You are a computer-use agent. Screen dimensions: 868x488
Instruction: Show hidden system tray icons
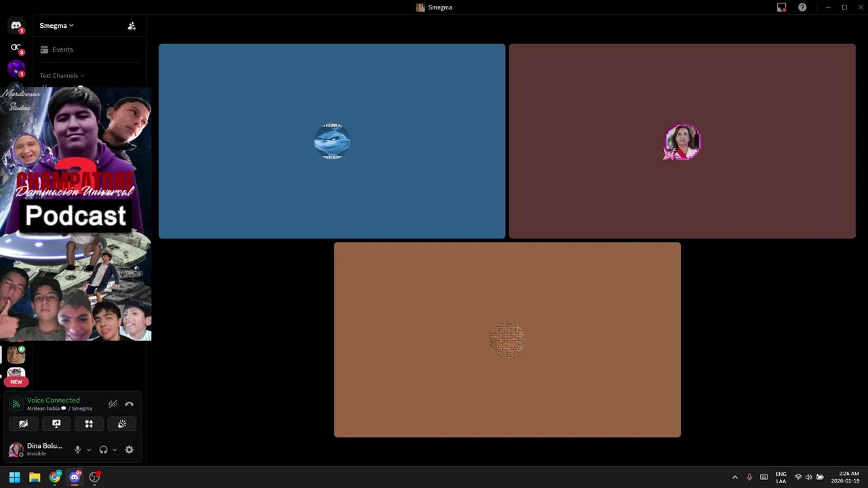pos(734,477)
